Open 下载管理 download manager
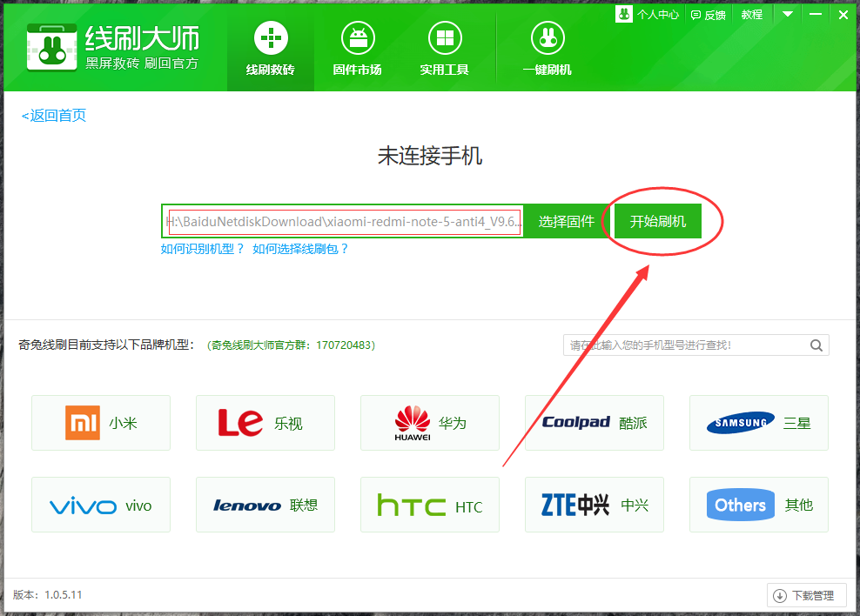 806,595
